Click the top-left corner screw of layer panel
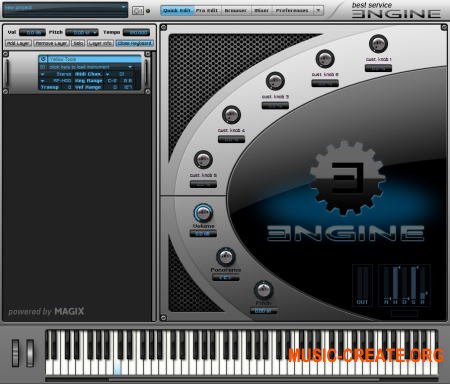 point(6,54)
